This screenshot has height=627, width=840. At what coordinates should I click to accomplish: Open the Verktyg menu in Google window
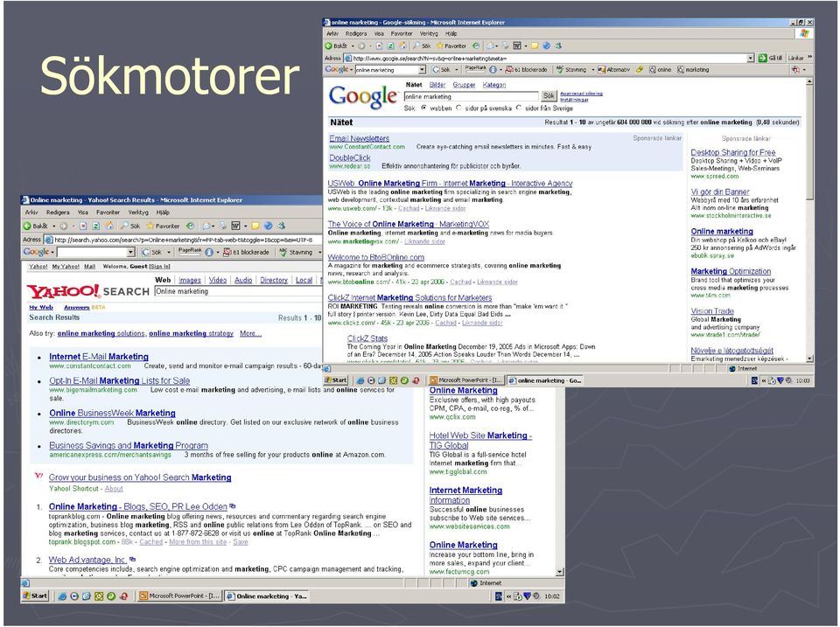pos(429,33)
